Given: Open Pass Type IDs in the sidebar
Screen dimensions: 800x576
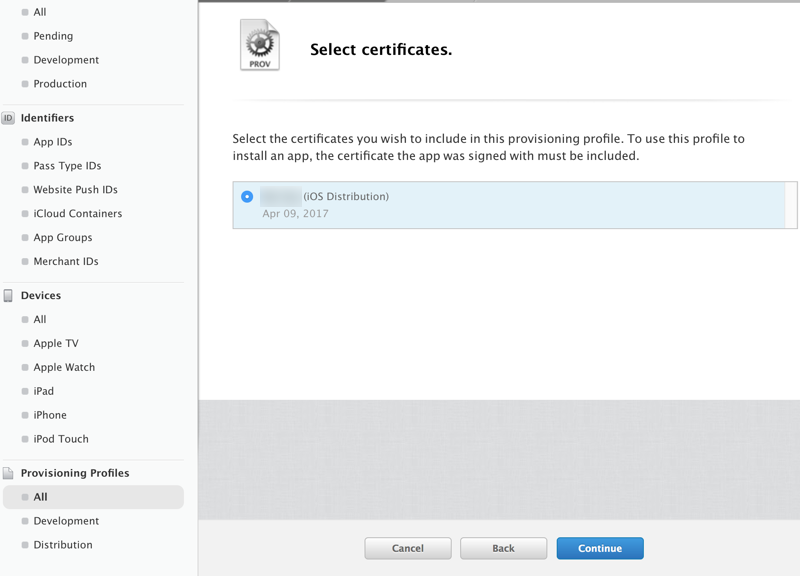Looking at the screenshot, I should [x=67, y=166].
